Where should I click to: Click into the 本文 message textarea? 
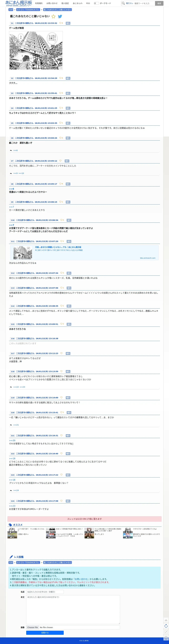click(73, 610)
